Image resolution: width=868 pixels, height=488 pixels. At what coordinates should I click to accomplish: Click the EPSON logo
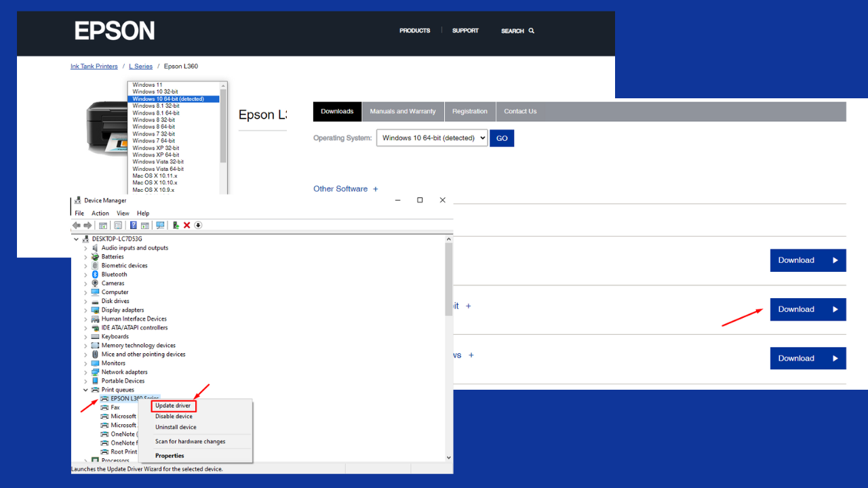pyautogui.click(x=115, y=30)
